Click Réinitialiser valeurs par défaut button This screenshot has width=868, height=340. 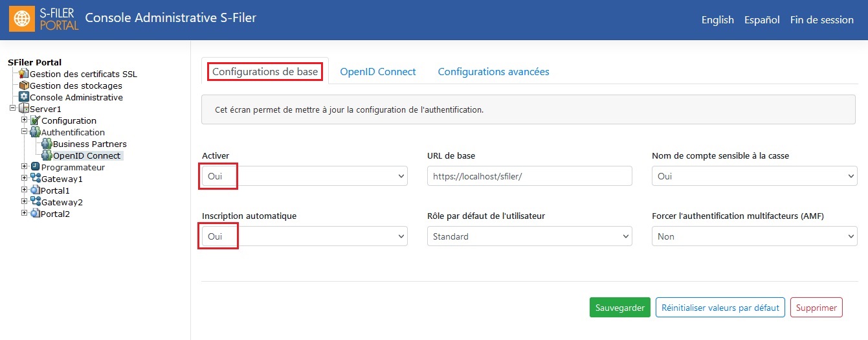click(720, 308)
